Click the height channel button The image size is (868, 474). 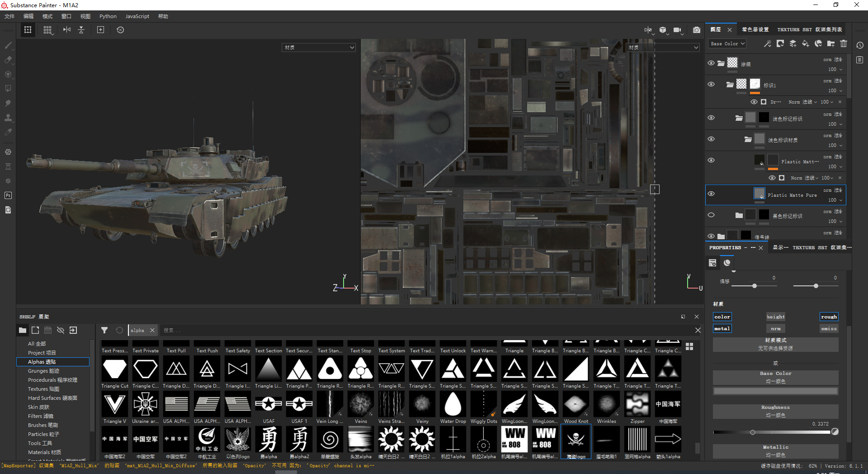(776, 317)
